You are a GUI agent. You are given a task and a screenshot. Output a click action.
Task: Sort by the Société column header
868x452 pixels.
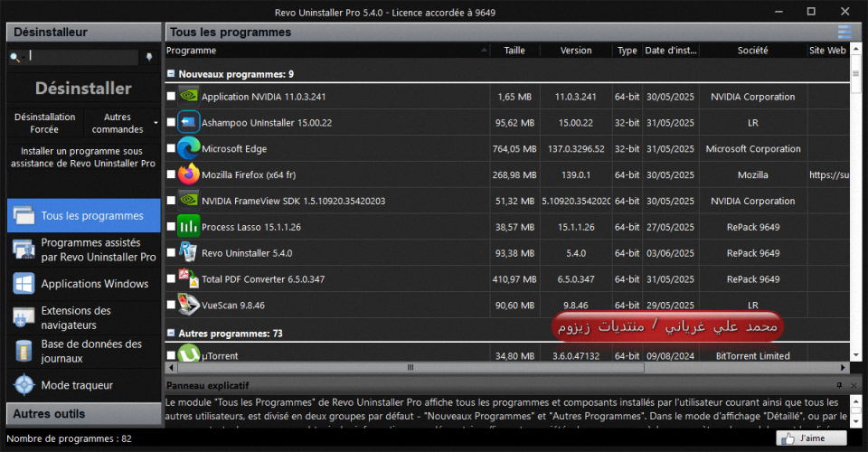click(753, 51)
